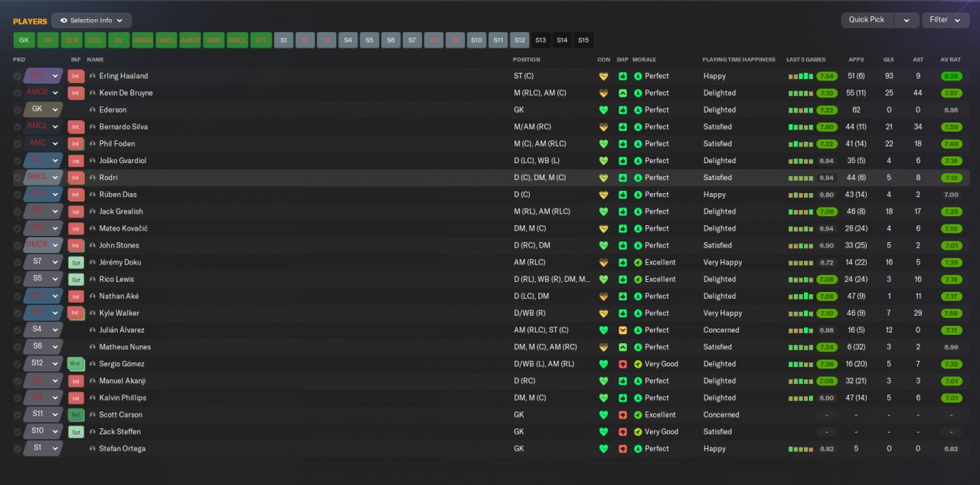The height and width of the screenshot is (485, 980).
Task: Click the Ret badge beside Scott Carson
Action: point(76,415)
